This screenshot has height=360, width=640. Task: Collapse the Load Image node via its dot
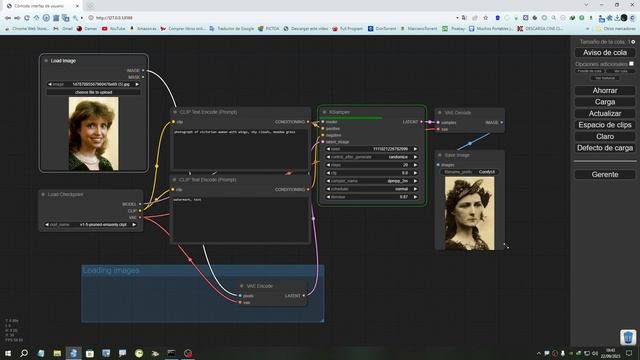46,61
